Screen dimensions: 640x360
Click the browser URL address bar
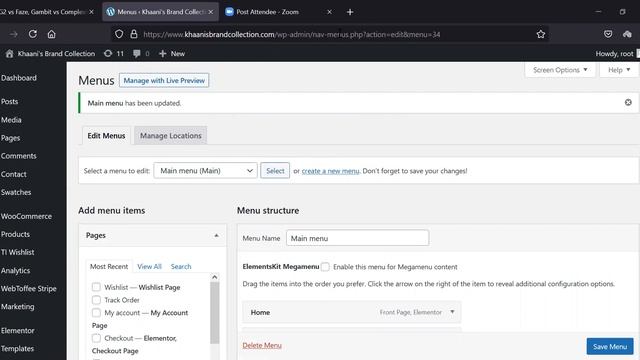pyautogui.click(x=331, y=34)
